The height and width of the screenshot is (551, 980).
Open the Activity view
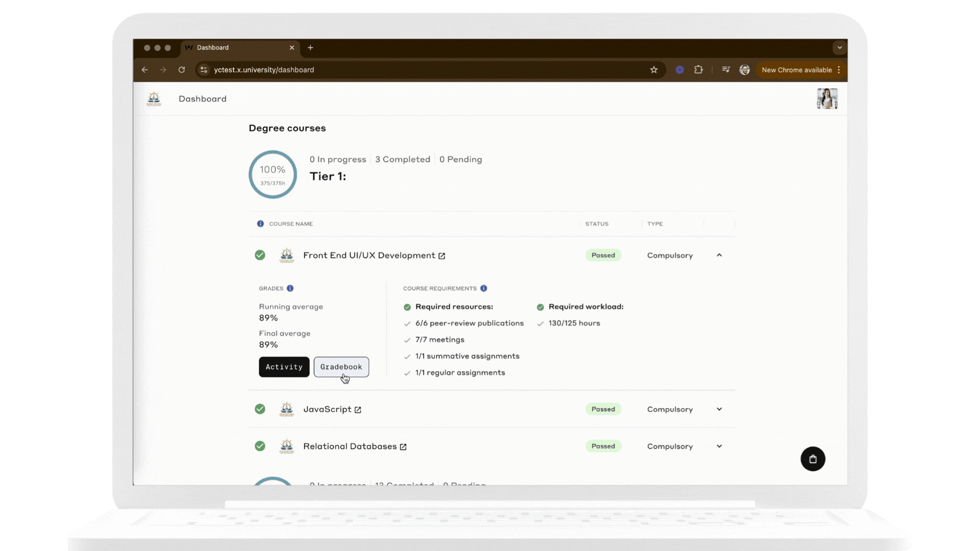pos(284,367)
